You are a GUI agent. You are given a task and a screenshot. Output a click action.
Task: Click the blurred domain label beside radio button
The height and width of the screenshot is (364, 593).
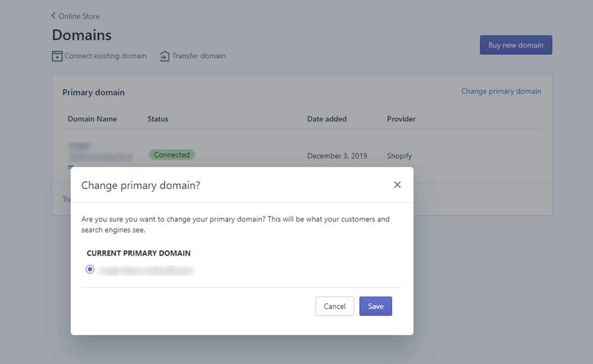tap(146, 270)
